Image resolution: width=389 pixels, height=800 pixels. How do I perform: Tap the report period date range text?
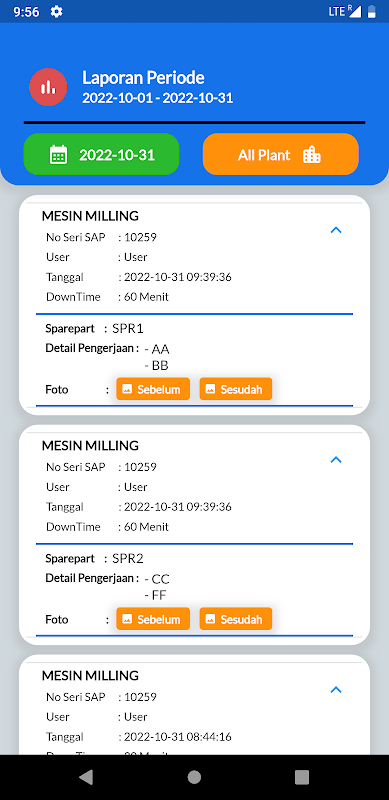(x=158, y=98)
